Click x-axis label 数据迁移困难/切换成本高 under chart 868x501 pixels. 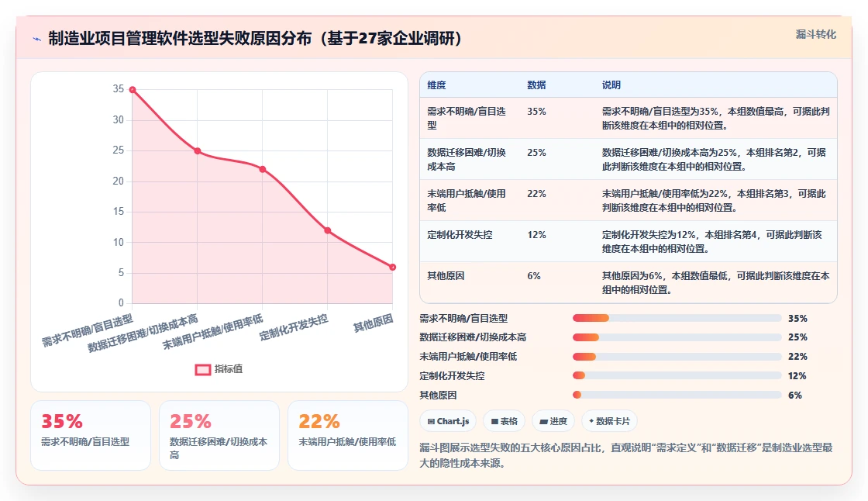click(x=143, y=333)
